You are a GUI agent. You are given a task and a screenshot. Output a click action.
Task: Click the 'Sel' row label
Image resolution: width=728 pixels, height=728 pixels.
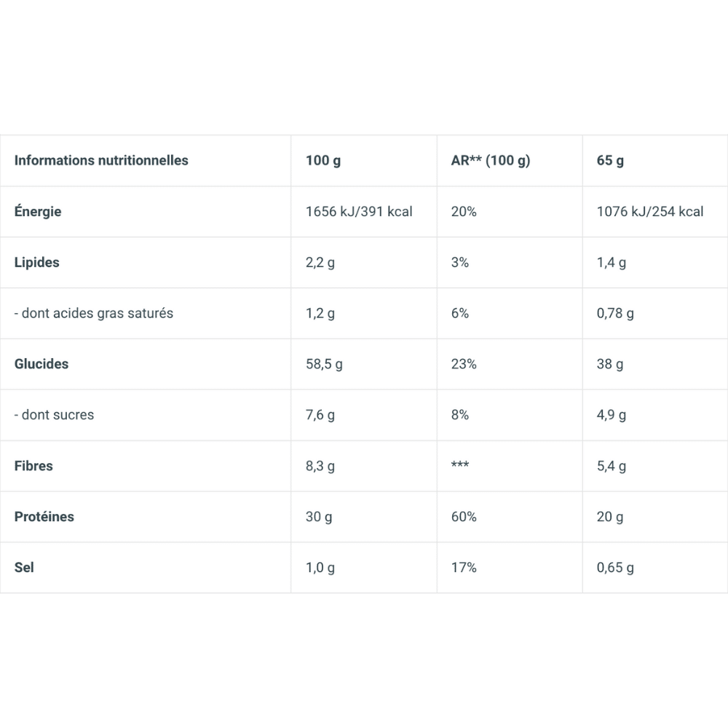[24, 567]
